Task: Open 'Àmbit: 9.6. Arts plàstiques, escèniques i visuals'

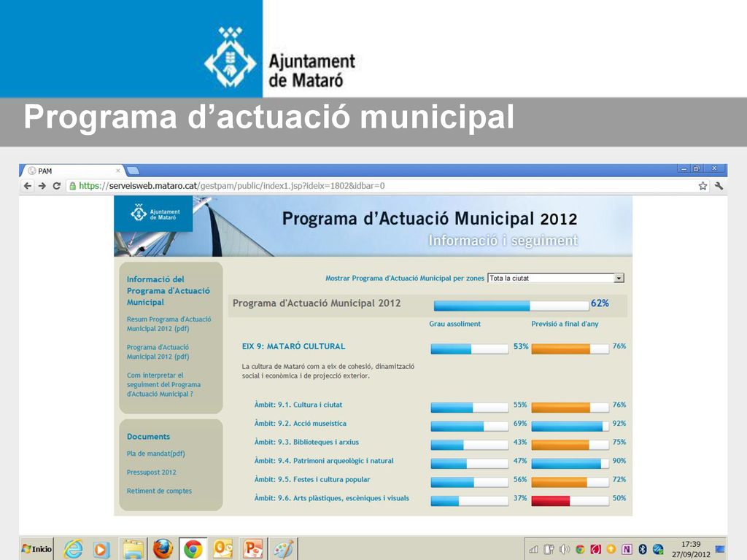Action: pos(332,498)
